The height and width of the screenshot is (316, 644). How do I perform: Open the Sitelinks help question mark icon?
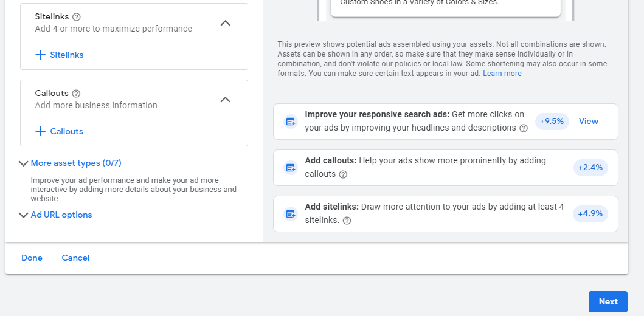point(77,17)
